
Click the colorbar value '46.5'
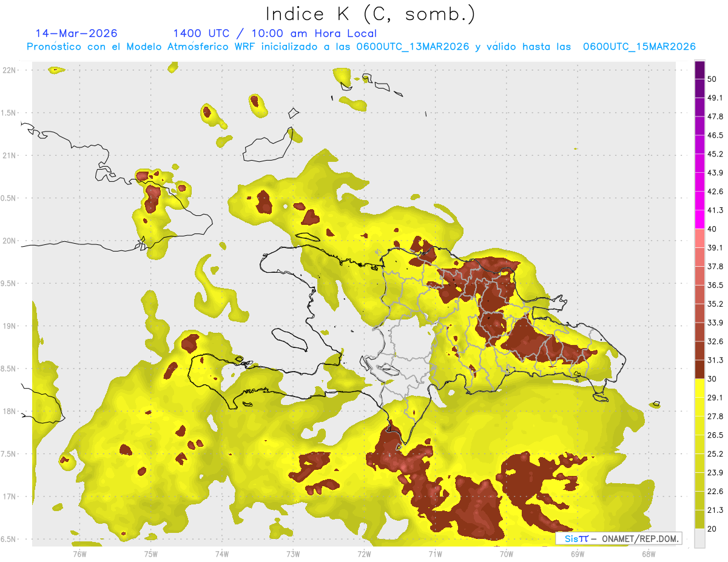pyautogui.click(x=715, y=135)
